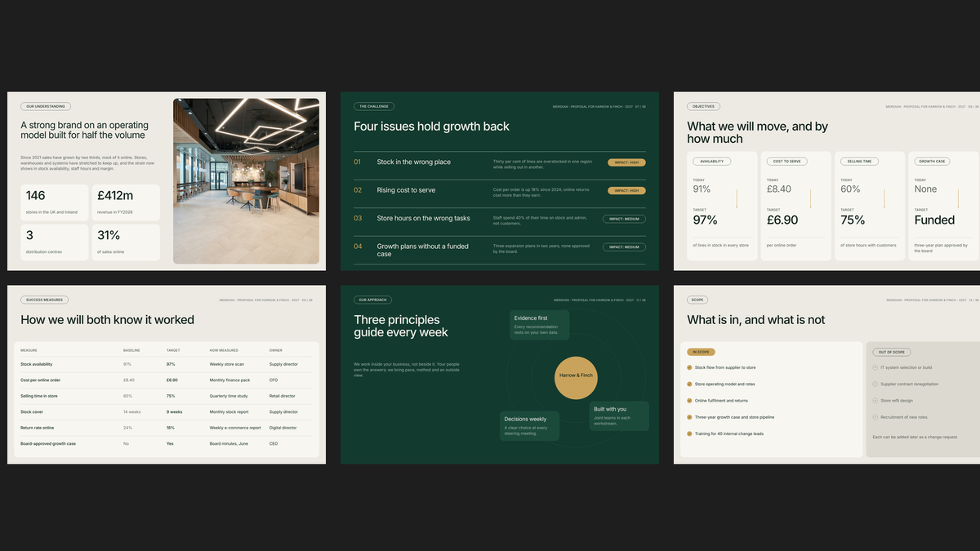Click the minus bullet beside 'Recruitment of new roles'
Screen dimensions: 980x551
tap(875, 417)
